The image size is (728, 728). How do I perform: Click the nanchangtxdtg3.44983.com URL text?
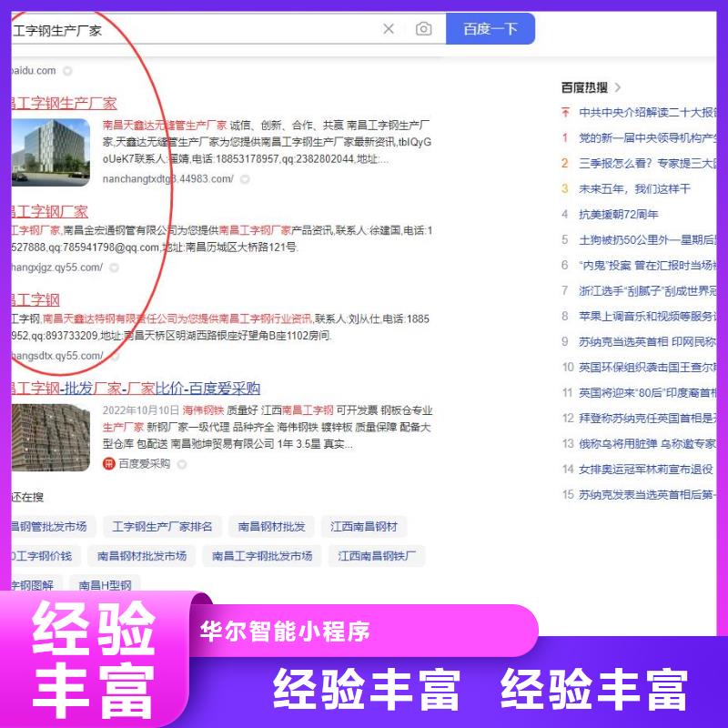[168, 179]
